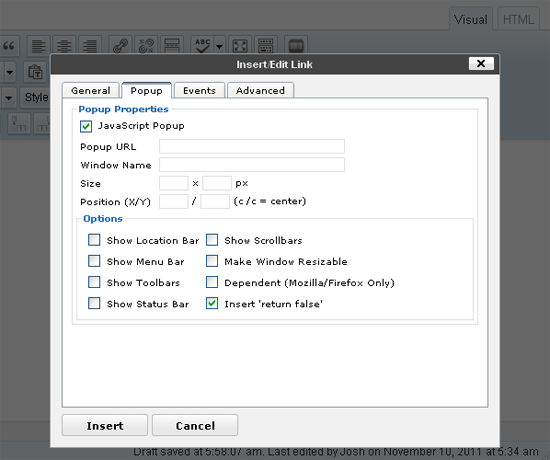This screenshot has width=550, height=460.
Task: Click the Size height field before px
Action: (217, 183)
